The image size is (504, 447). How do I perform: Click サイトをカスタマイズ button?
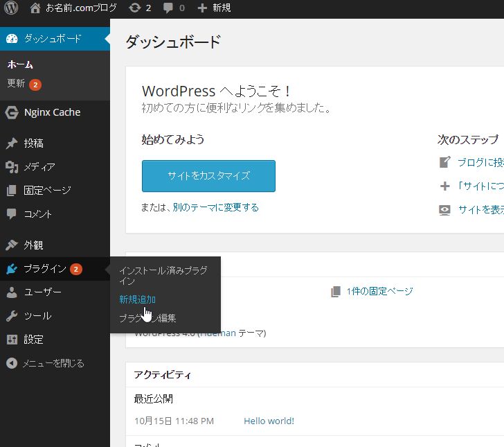click(x=208, y=176)
